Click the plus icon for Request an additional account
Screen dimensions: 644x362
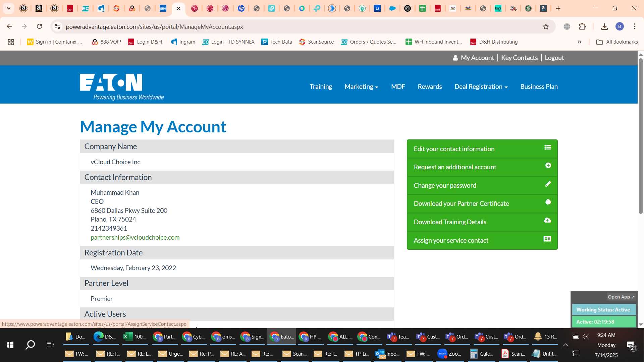548,165
